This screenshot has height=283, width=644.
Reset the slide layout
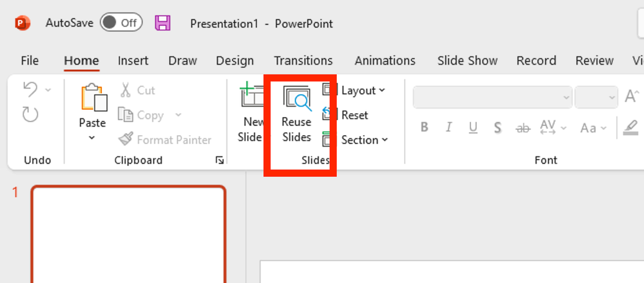pyautogui.click(x=347, y=115)
